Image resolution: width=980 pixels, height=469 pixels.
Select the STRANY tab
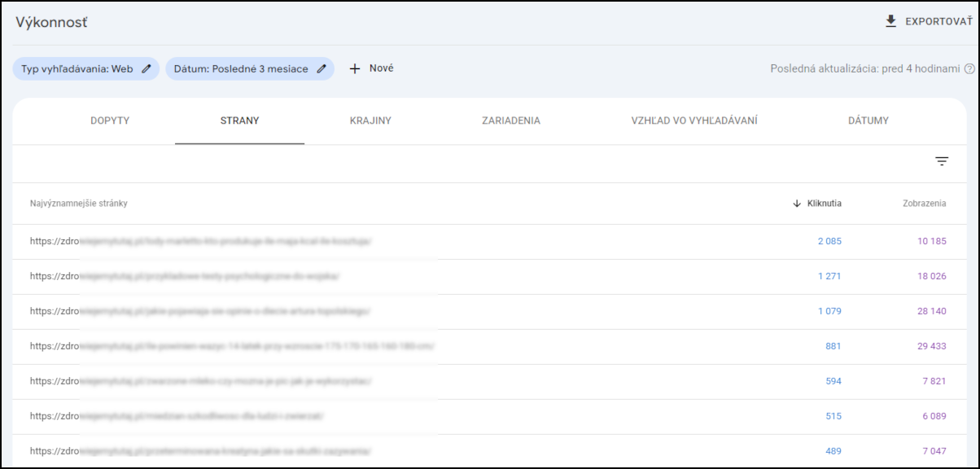[239, 121]
